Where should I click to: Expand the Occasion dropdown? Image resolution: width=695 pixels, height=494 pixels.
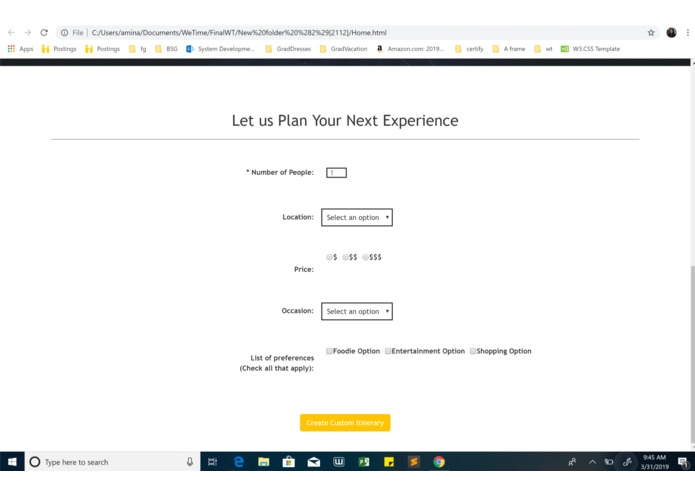pos(357,311)
